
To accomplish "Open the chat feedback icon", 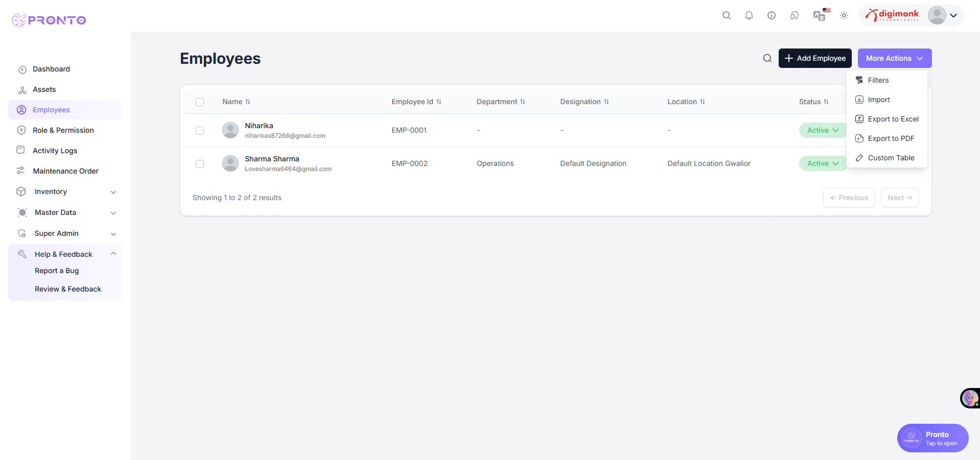I will pyautogui.click(x=795, y=15).
